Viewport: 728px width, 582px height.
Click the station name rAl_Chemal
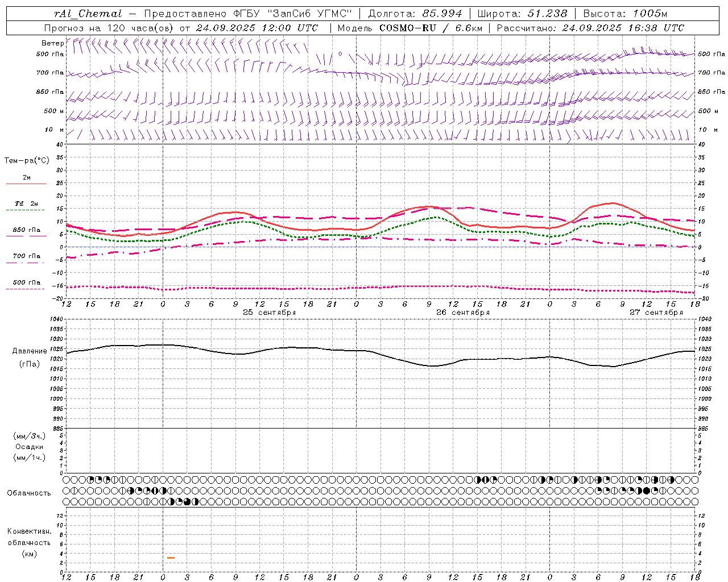[88, 14]
